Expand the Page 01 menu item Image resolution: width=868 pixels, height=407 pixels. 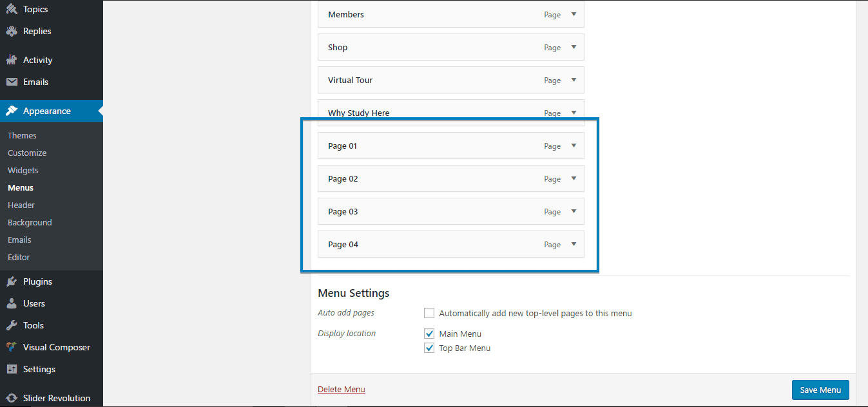point(574,146)
